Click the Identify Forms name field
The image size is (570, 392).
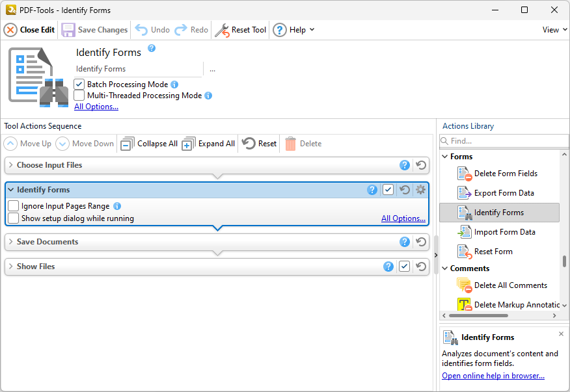[138, 69]
